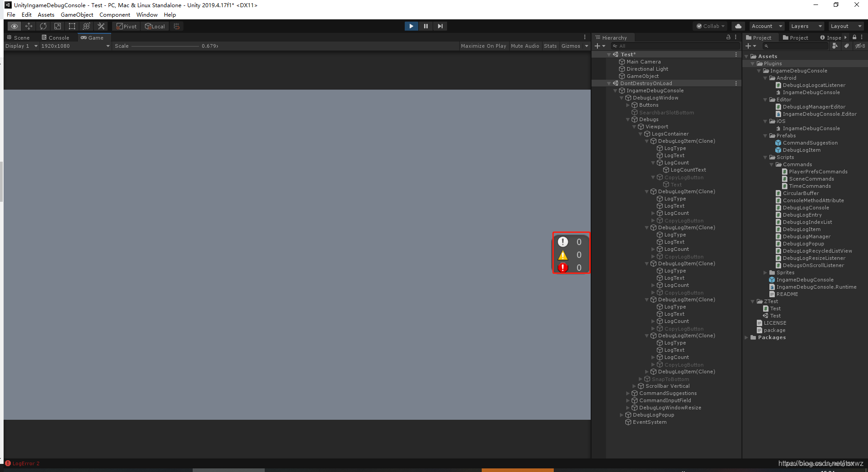The height and width of the screenshot is (472, 868).
Task: Click the search-by-label tag icon
Action: coord(846,46)
